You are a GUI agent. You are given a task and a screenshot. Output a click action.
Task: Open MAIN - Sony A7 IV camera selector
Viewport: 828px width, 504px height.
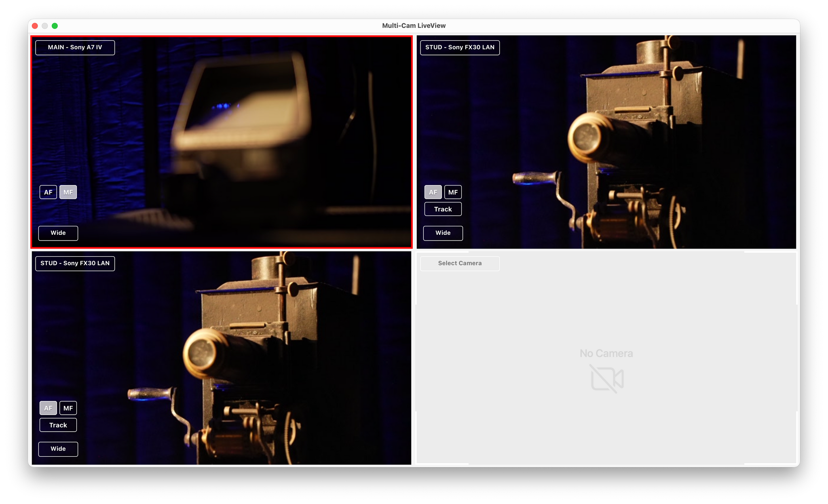[x=75, y=47]
